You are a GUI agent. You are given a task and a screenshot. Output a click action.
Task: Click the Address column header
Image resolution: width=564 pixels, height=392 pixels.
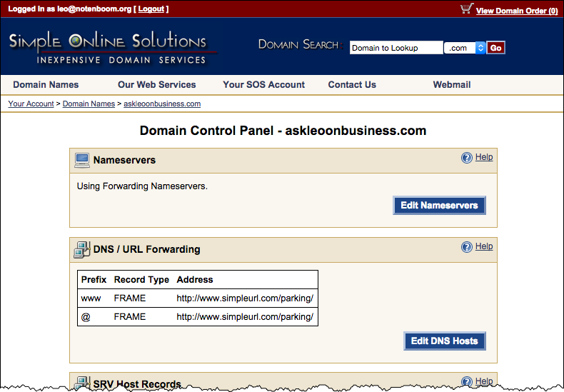pyautogui.click(x=195, y=279)
